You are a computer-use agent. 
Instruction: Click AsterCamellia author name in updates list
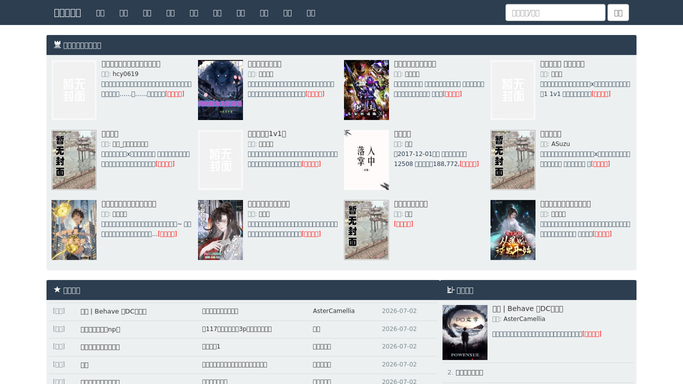334,311
